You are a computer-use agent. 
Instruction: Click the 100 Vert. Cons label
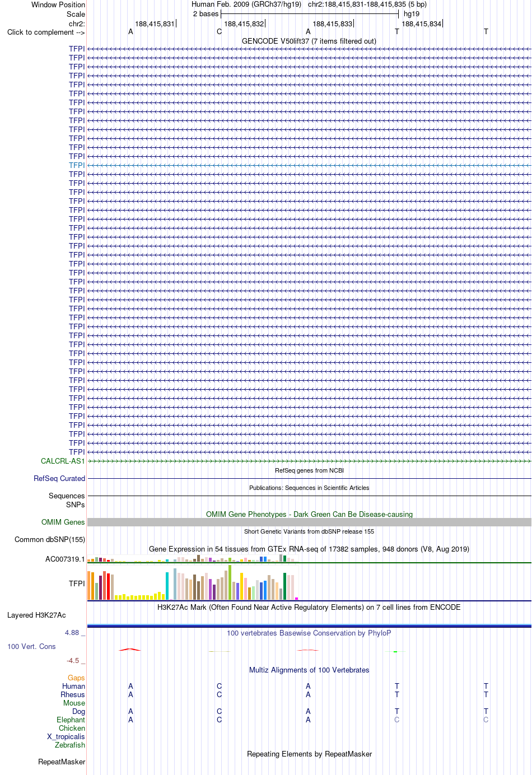[31, 646]
